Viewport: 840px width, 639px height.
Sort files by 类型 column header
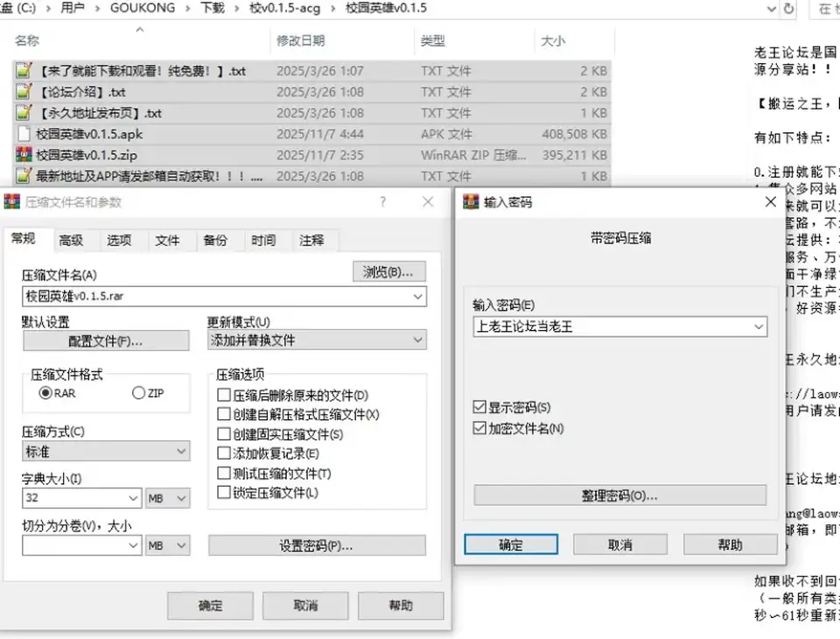[433, 41]
